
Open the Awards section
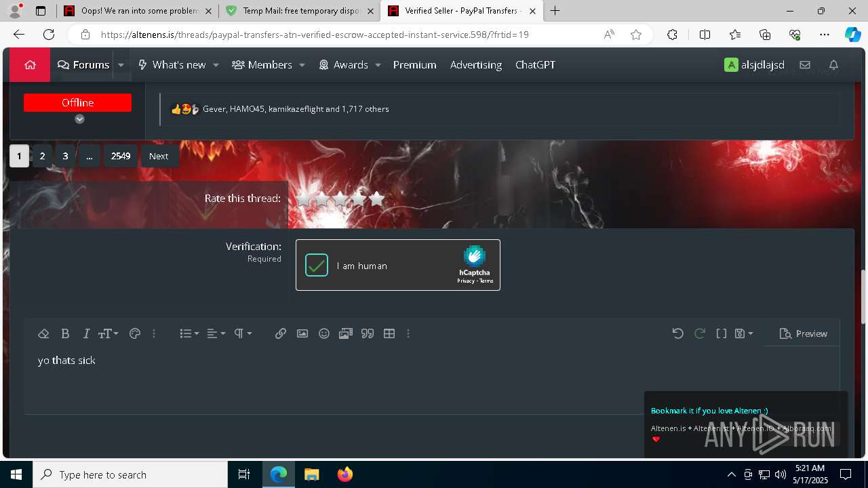coord(344,65)
